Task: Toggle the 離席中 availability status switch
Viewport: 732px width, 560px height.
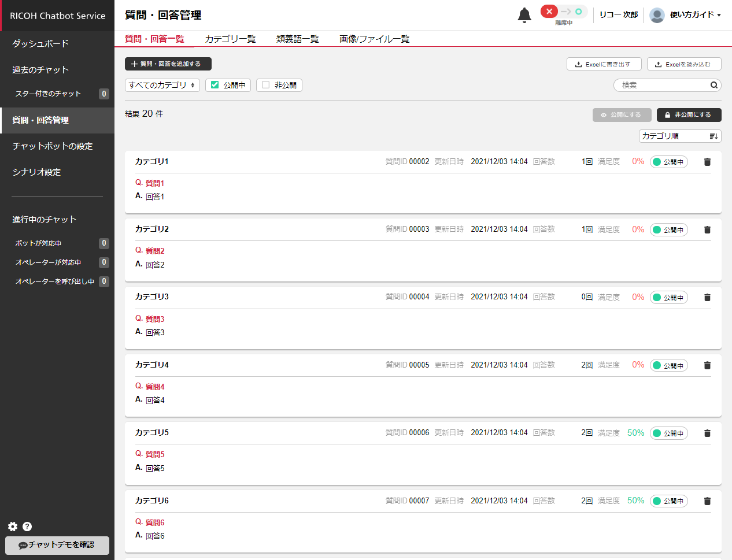Action: click(564, 12)
